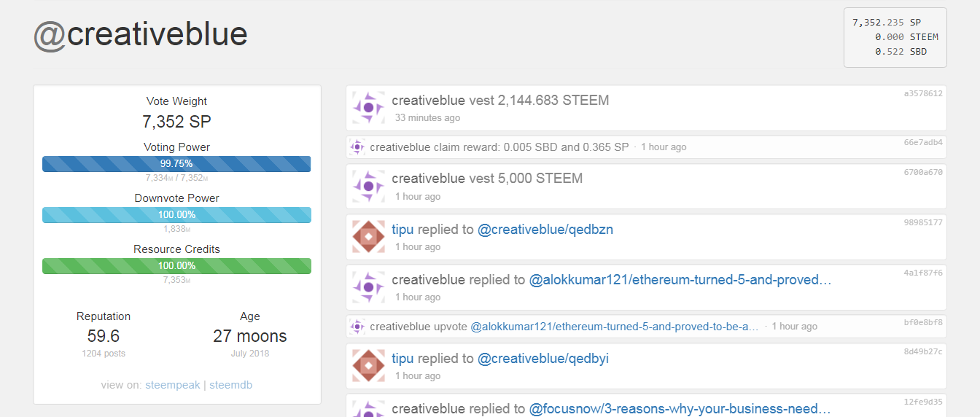Click the 1204 posts count
Viewport: 980px width, 417px height.
[104, 354]
